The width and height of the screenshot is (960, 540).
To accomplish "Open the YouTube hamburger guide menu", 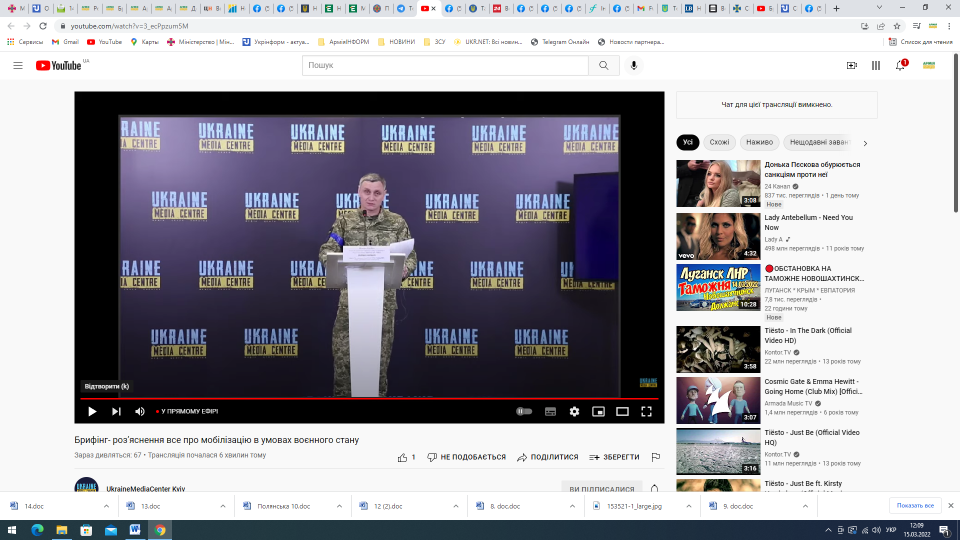I will [x=18, y=65].
